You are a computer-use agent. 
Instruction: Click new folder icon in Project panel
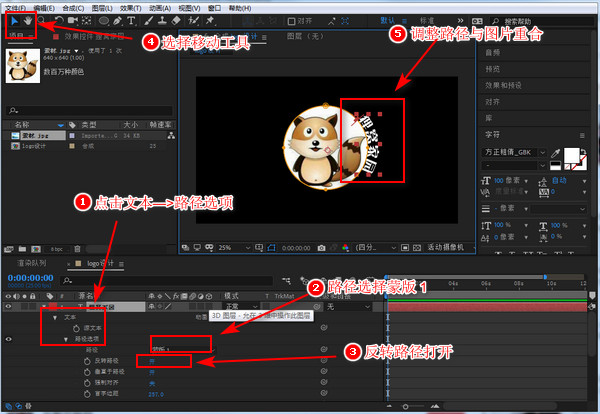22,249
